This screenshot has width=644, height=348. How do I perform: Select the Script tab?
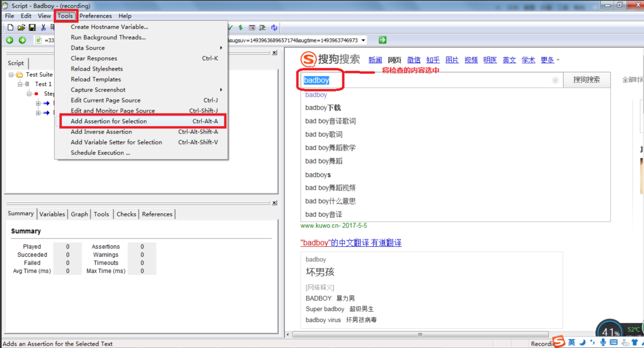point(16,63)
